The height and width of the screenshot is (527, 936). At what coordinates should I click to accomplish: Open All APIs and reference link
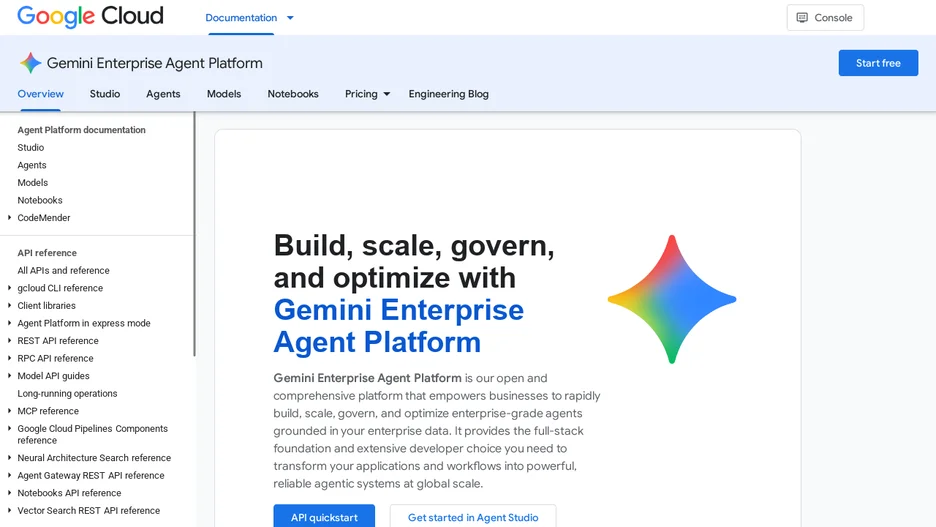pos(63,270)
